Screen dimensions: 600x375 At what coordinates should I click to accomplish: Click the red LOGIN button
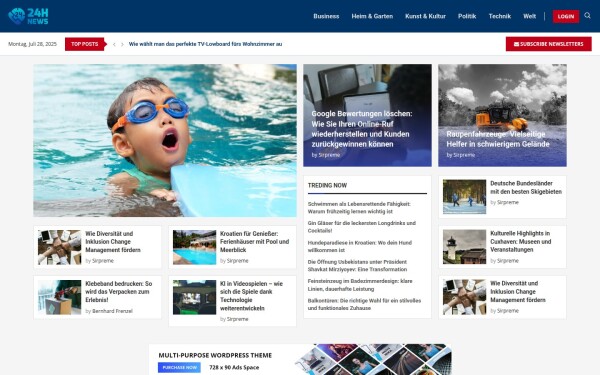click(x=566, y=16)
